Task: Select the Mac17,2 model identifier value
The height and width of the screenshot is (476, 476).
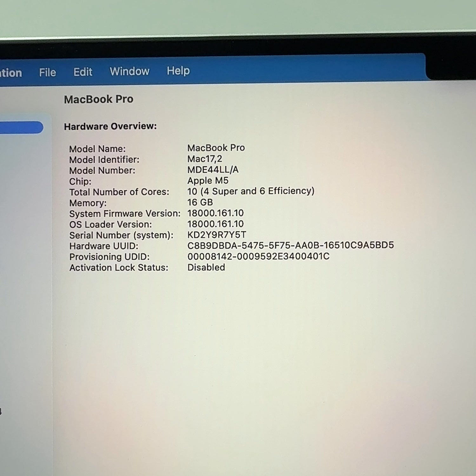Action: pos(205,159)
